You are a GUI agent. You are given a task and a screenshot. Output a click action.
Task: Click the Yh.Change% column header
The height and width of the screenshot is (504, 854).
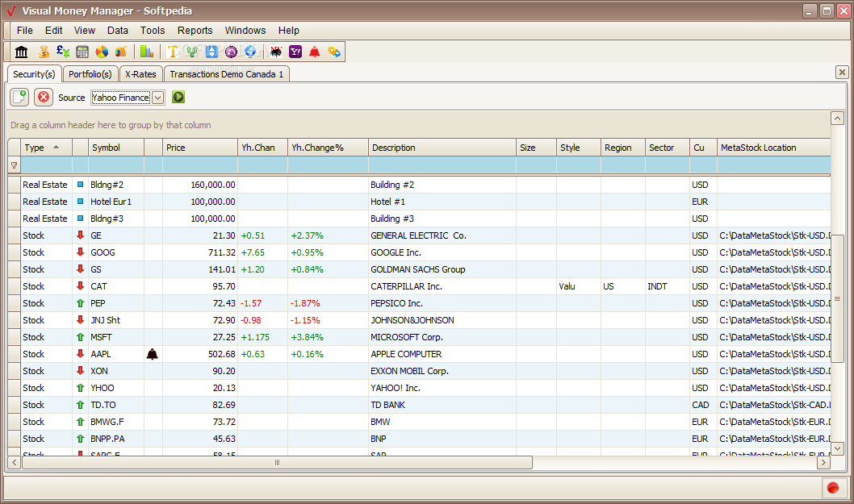(328, 148)
